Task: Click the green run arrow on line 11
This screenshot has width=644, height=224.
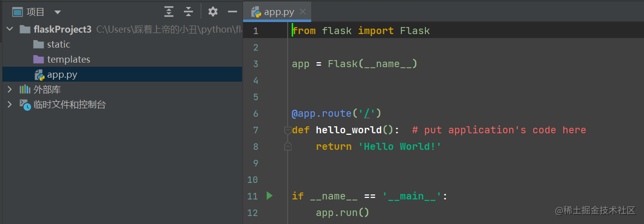Action: point(270,196)
